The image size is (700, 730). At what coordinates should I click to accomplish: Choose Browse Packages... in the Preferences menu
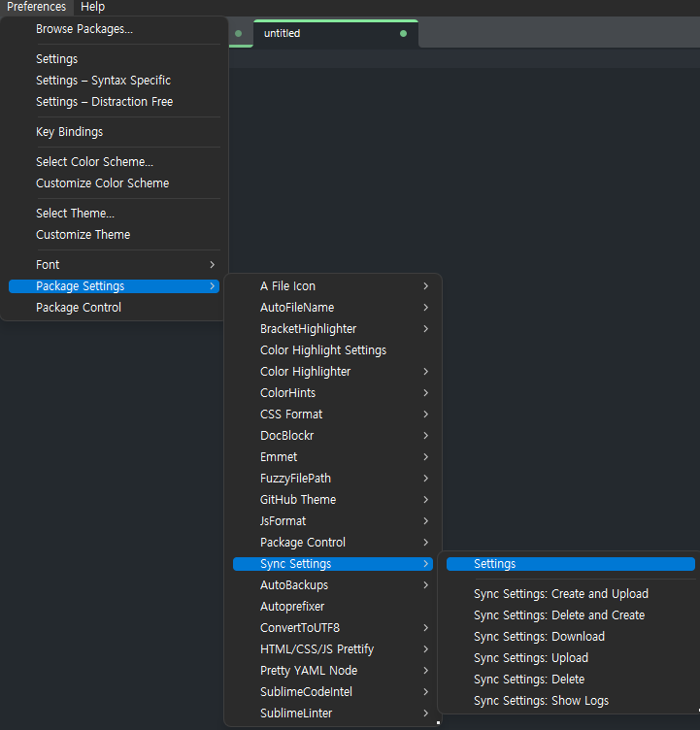115,29
